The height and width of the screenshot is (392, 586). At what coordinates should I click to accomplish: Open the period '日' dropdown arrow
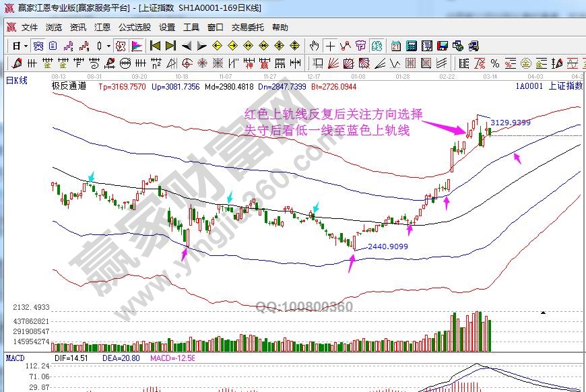point(26,46)
